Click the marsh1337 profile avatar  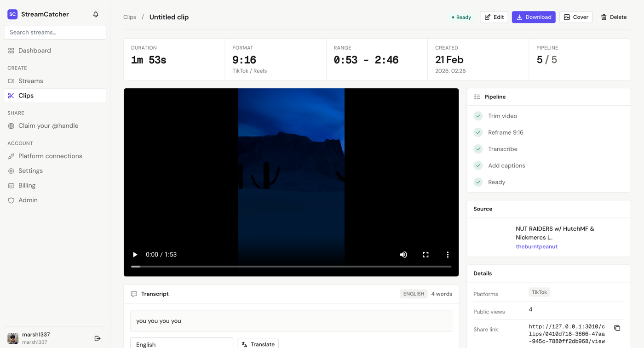pos(13,338)
